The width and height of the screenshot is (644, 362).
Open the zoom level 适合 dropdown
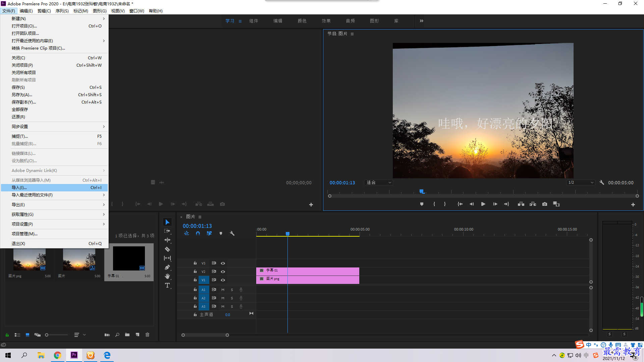(x=378, y=183)
